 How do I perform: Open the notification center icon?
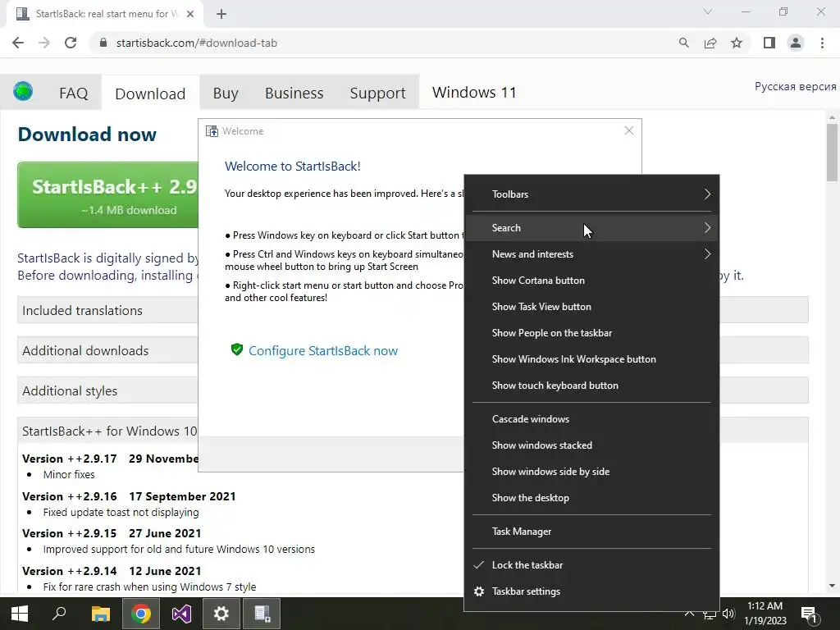809,614
